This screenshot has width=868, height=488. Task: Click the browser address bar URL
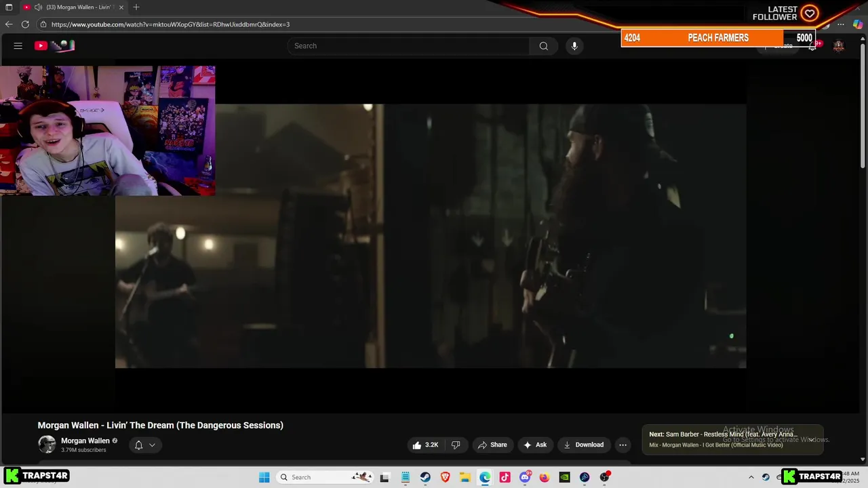point(170,24)
